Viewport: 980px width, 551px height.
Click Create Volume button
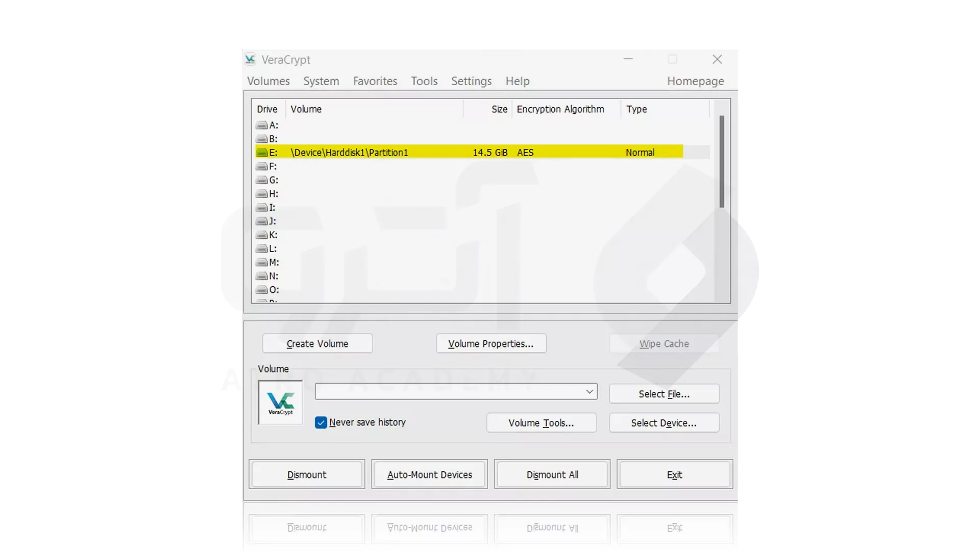pyautogui.click(x=317, y=344)
